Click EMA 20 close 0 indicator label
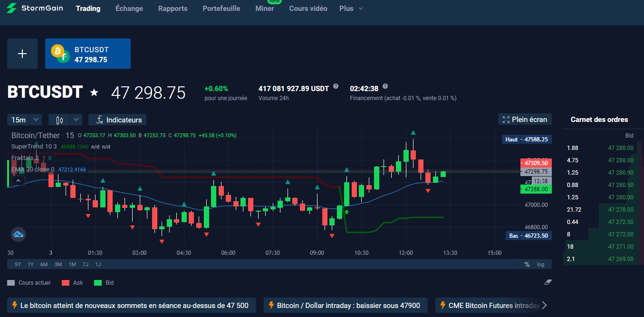The width and height of the screenshot is (644, 317). 33,169
